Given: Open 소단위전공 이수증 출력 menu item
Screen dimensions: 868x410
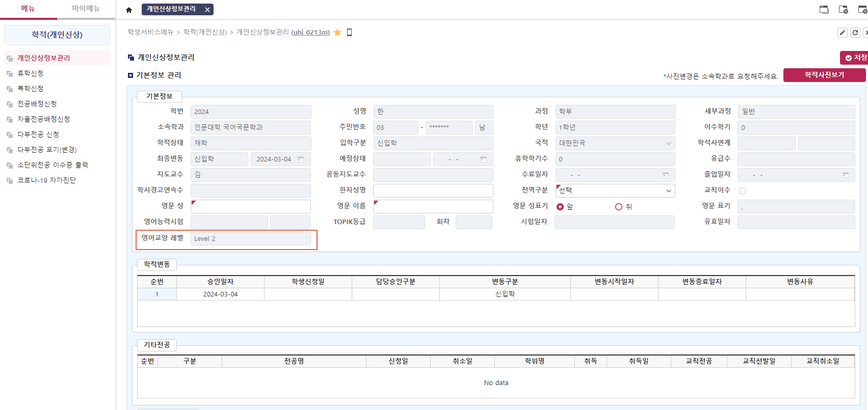Looking at the screenshot, I should pyautogui.click(x=52, y=165).
